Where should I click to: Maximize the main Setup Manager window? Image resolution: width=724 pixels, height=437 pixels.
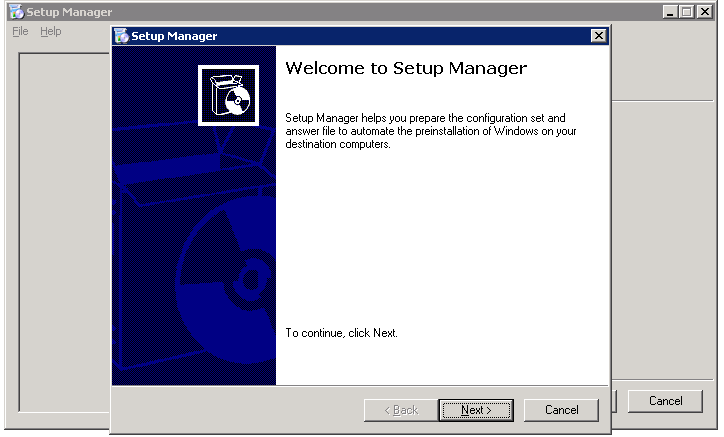[x=686, y=12]
